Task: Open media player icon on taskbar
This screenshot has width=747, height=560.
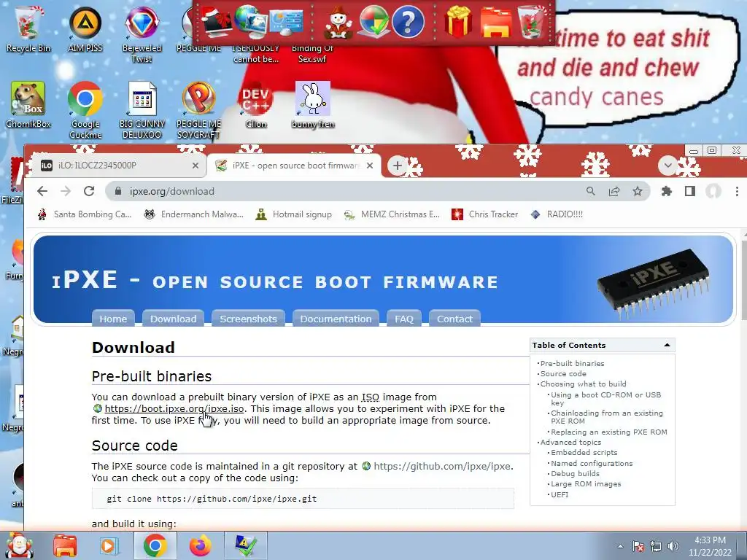Action: tap(109, 545)
